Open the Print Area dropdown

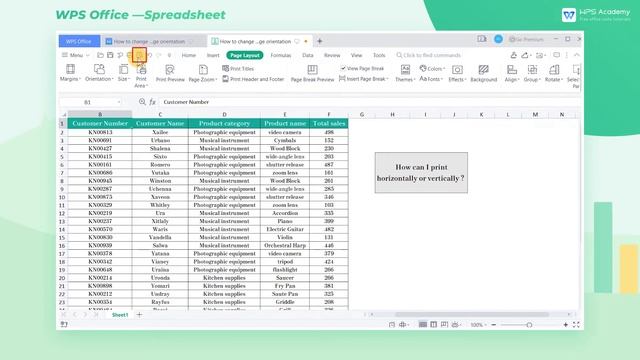pyautogui.click(x=141, y=76)
